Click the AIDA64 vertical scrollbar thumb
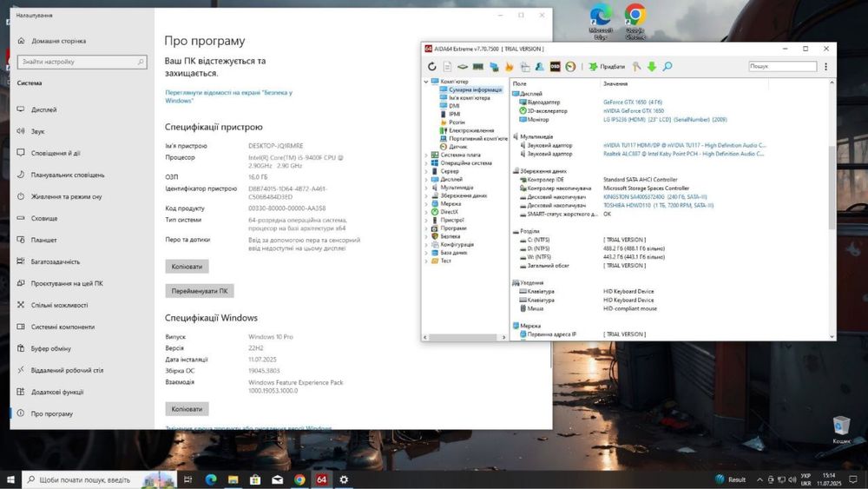 pyautogui.click(x=832, y=188)
